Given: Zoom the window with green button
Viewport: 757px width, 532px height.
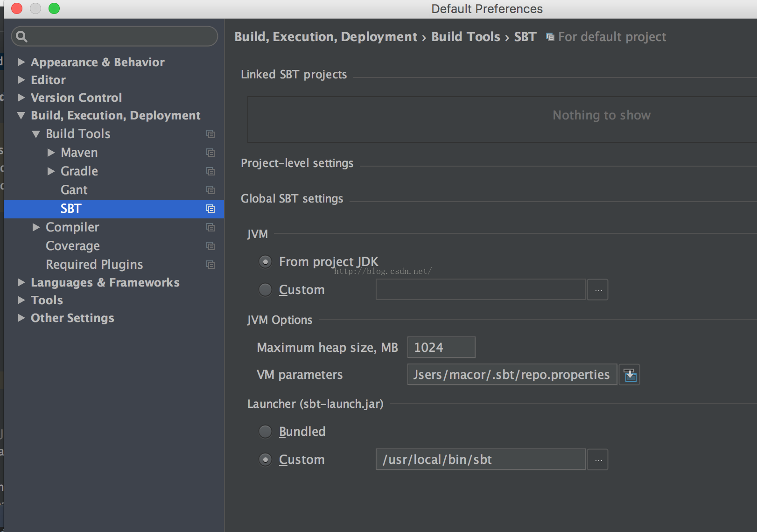Looking at the screenshot, I should (54, 8).
